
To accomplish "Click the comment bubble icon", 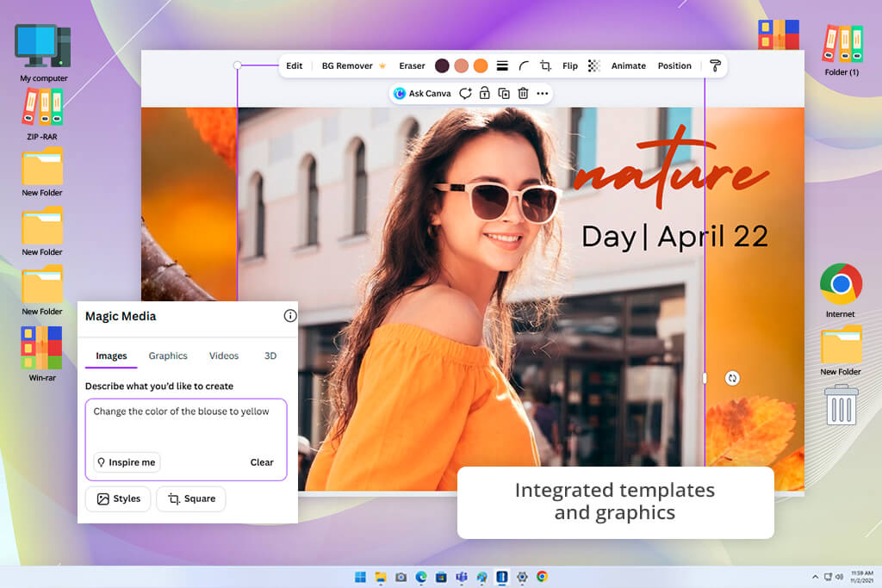I will point(465,93).
